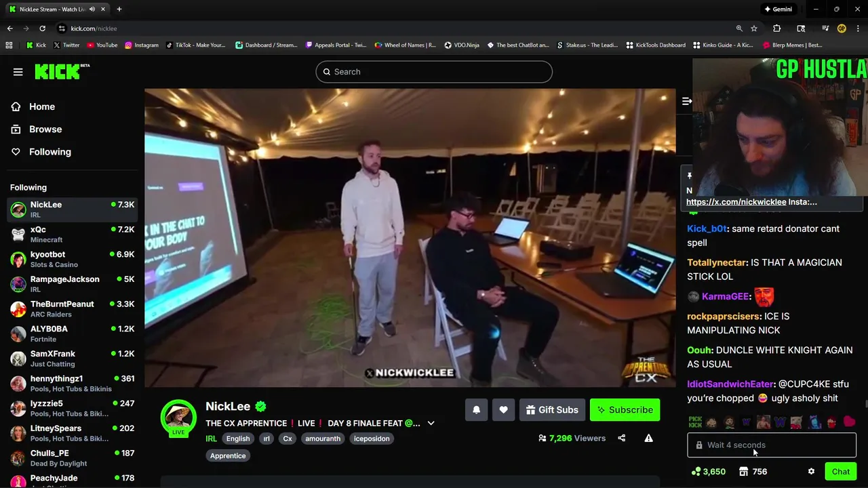Open lyzzie5 channel in sidebar
868x488 pixels.
tap(73, 408)
